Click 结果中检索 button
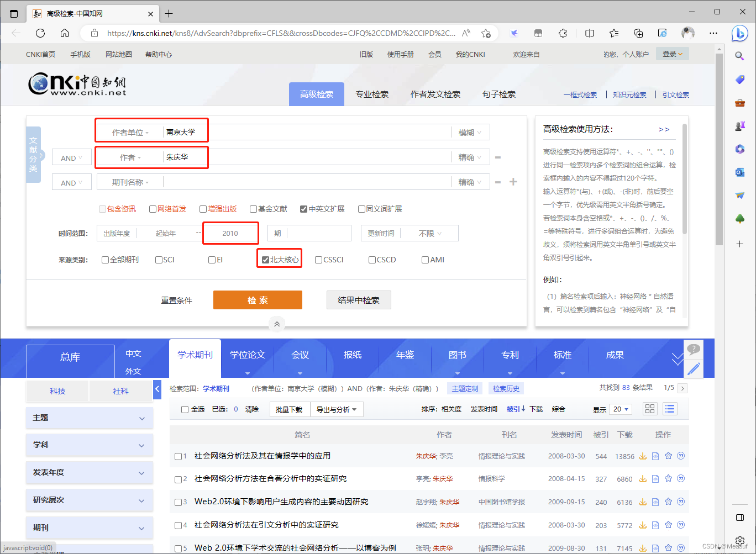This screenshot has height=554, width=756. click(359, 300)
